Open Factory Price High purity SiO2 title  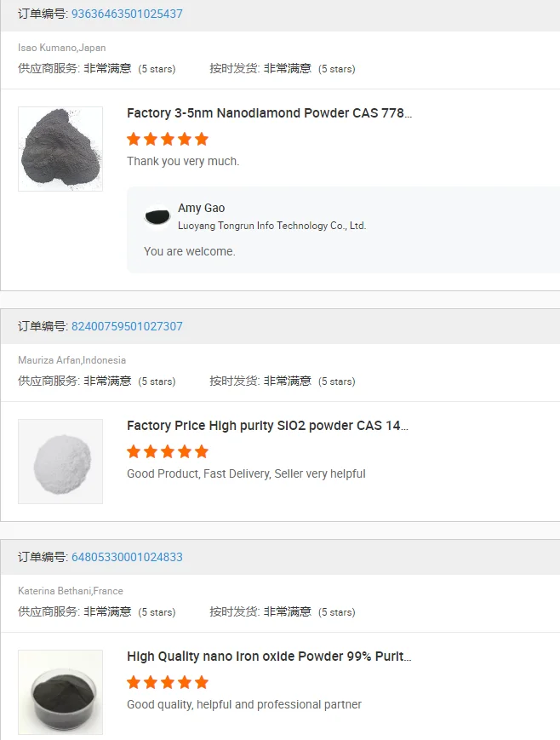click(267, 426)
